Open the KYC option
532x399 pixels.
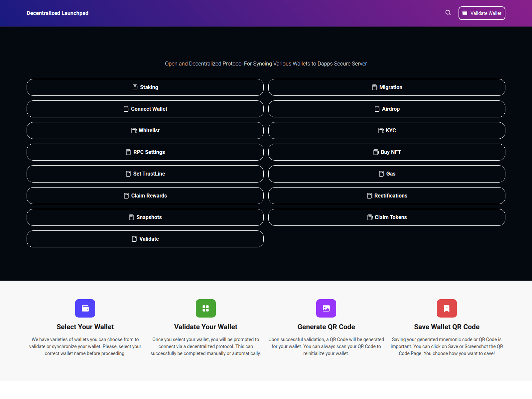click(x=387, y=130)
